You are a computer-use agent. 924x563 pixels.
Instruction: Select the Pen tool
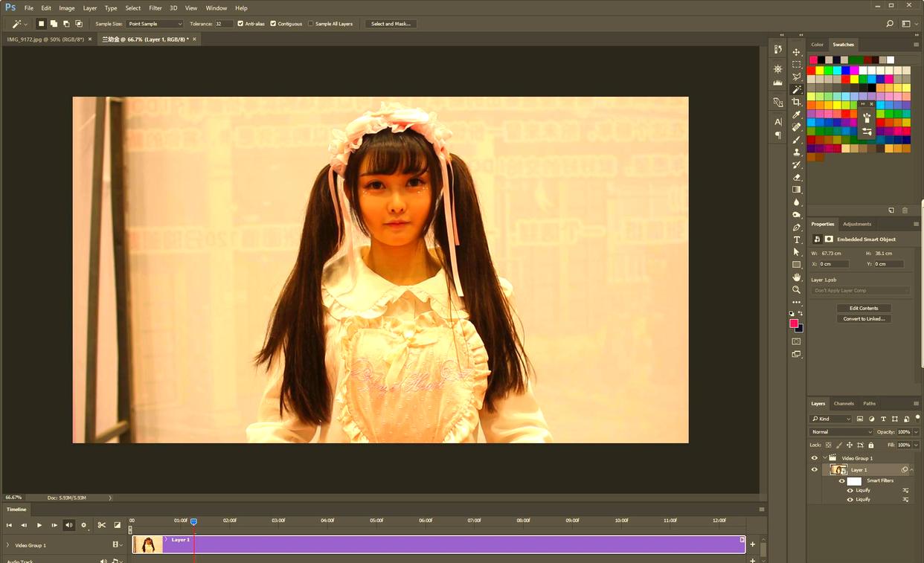click(x=796, y=228)
